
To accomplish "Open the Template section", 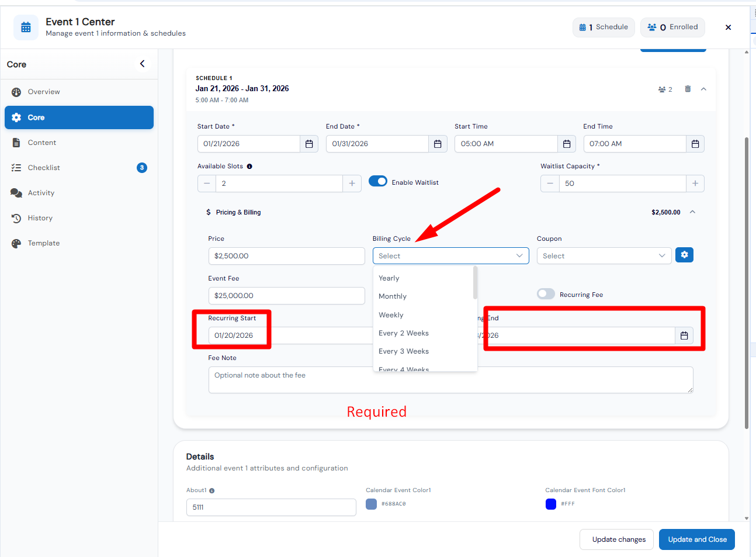I will pos(79,243).
